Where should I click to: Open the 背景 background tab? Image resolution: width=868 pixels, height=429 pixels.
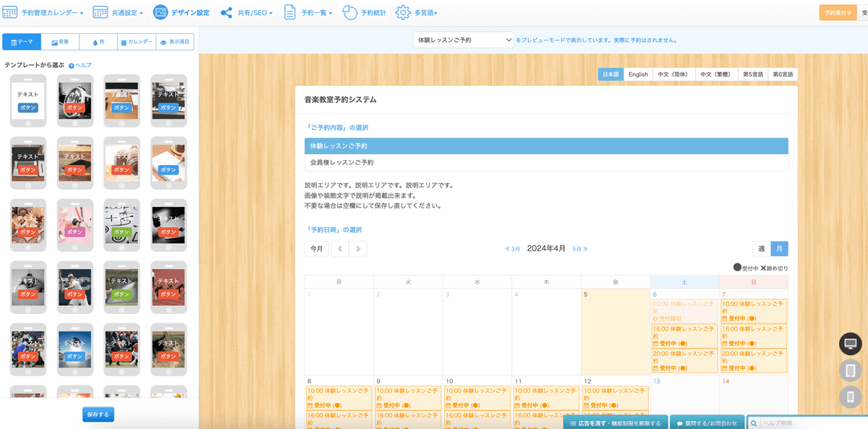click(x=60, y=42)
